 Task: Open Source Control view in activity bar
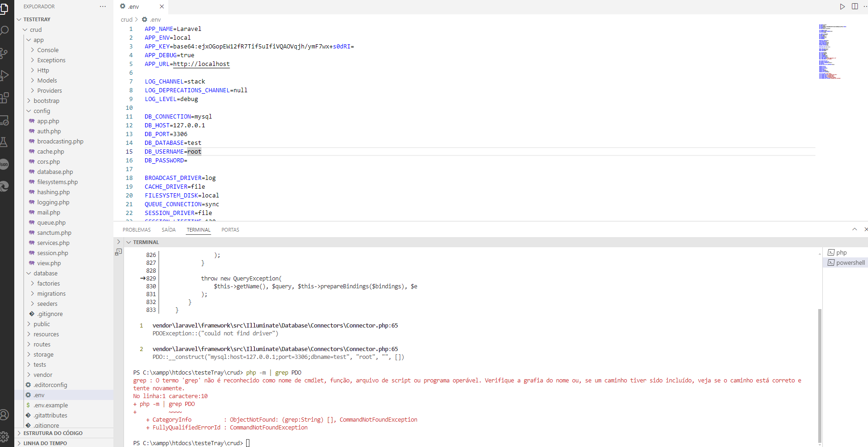click(x=4, y=53)
